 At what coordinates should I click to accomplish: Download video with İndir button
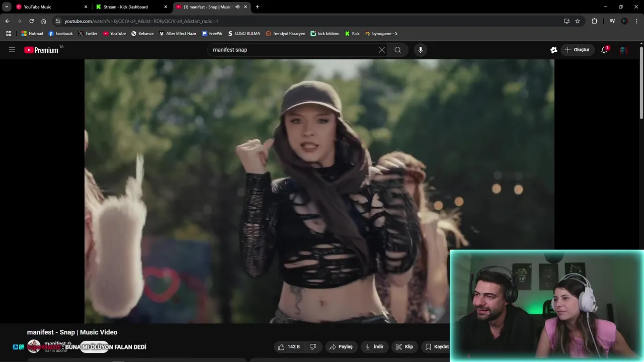coord(374,347)
